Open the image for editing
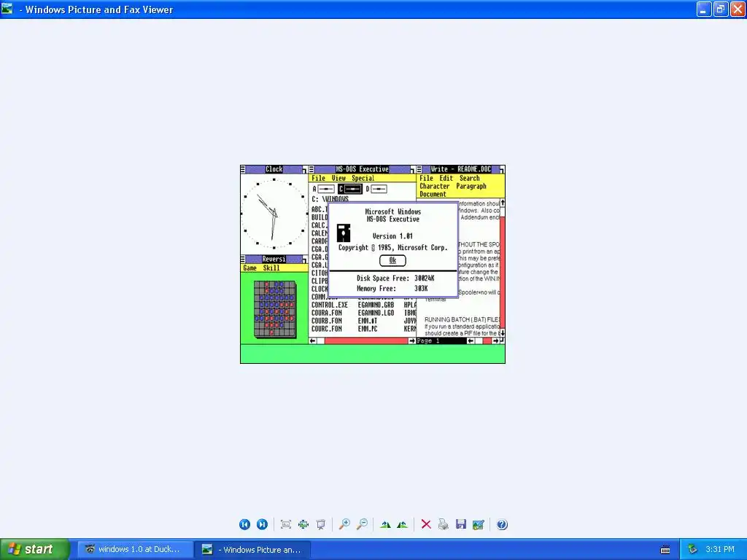747x560 pixels. pos(479,524)
